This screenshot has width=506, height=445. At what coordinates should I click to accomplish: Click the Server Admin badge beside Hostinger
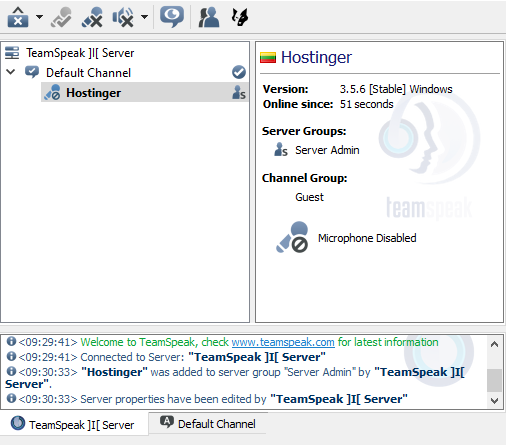[239, 93]
